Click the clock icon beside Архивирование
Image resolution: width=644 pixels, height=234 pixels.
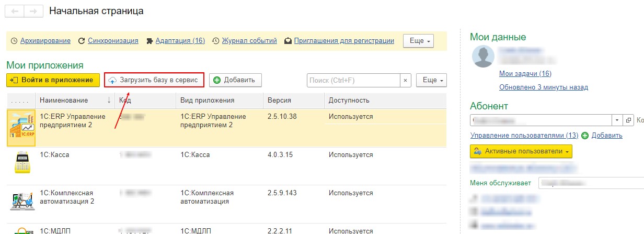[x=14, y=41]
